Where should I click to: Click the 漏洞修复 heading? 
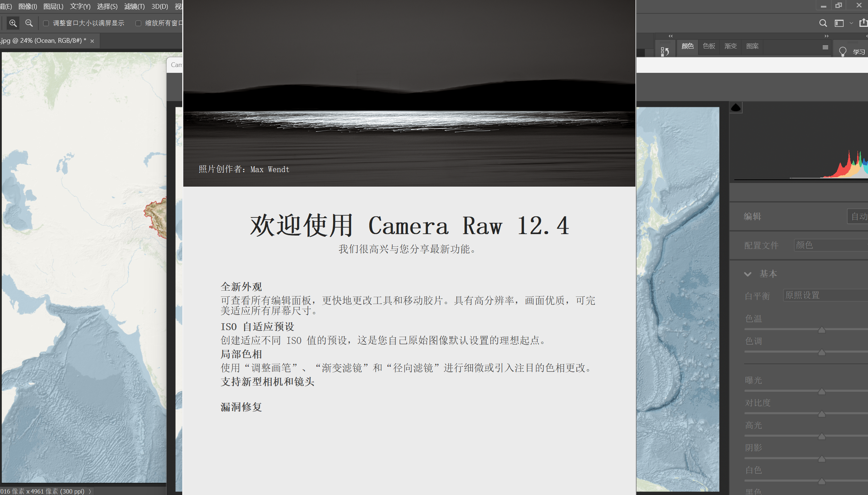click(x=241, y=407)
